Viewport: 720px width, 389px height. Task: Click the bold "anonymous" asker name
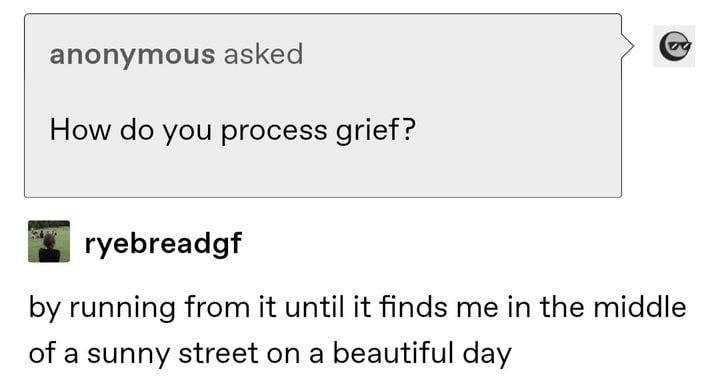tap(132, 55)
